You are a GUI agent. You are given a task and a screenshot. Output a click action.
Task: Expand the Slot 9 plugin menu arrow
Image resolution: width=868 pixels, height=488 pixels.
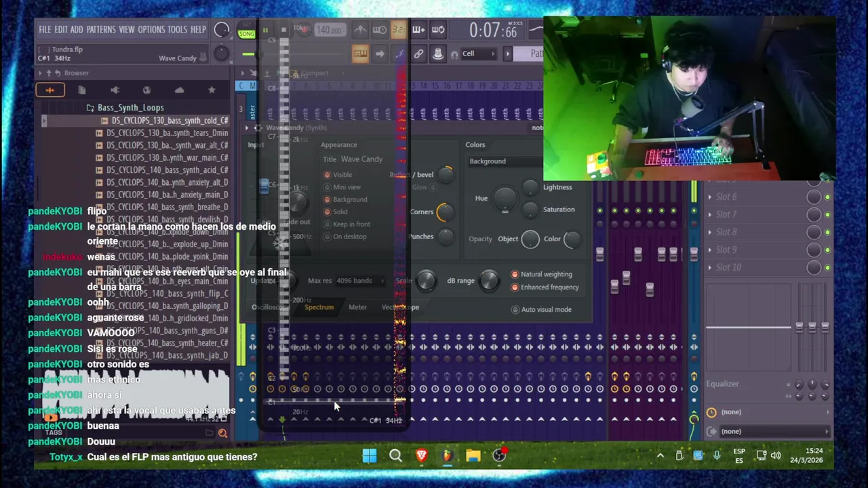pyautogui.click(x=710, y=250)
